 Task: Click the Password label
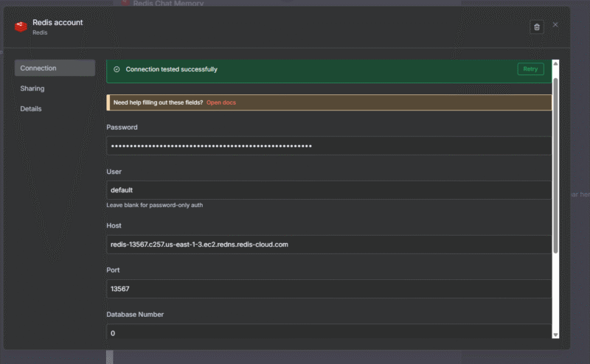click(x=122, y=127)
